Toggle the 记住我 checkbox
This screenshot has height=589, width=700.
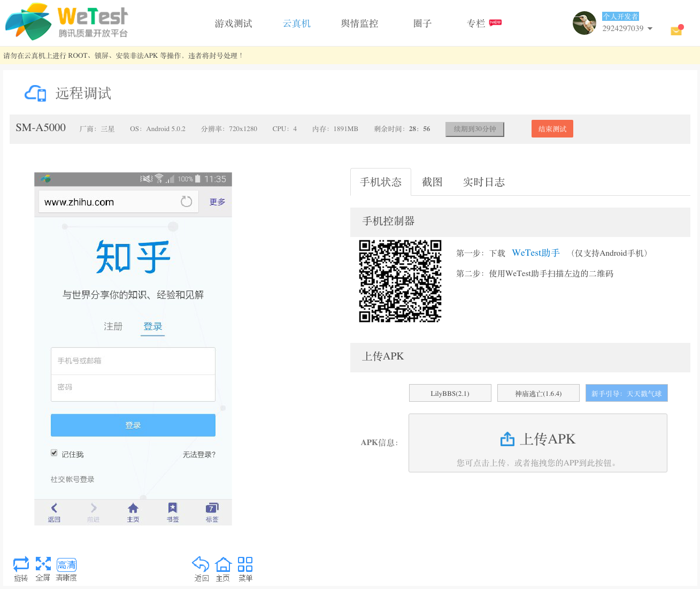tap(54, 453)
